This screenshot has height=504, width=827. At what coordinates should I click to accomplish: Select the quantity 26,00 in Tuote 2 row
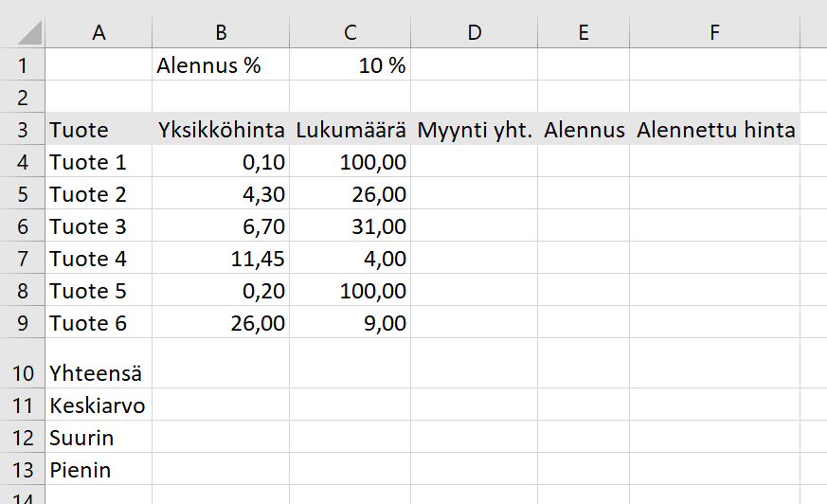(x=351, y=193)
